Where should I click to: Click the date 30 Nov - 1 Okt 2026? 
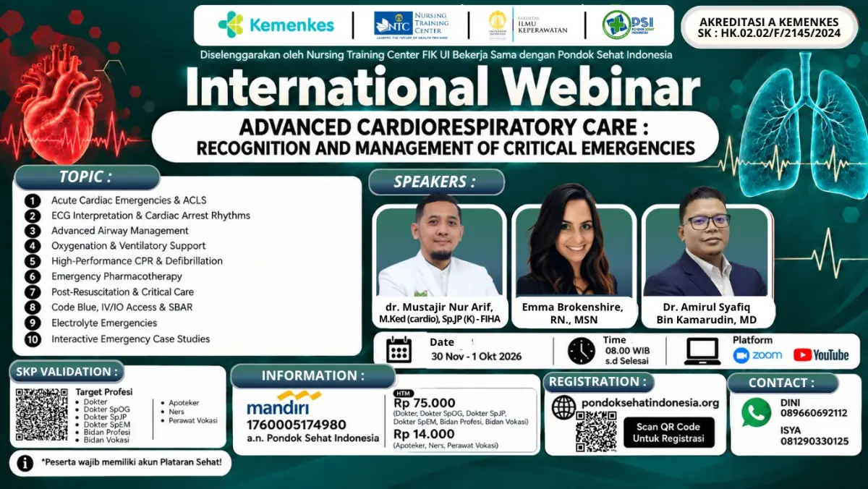point(477,356)
